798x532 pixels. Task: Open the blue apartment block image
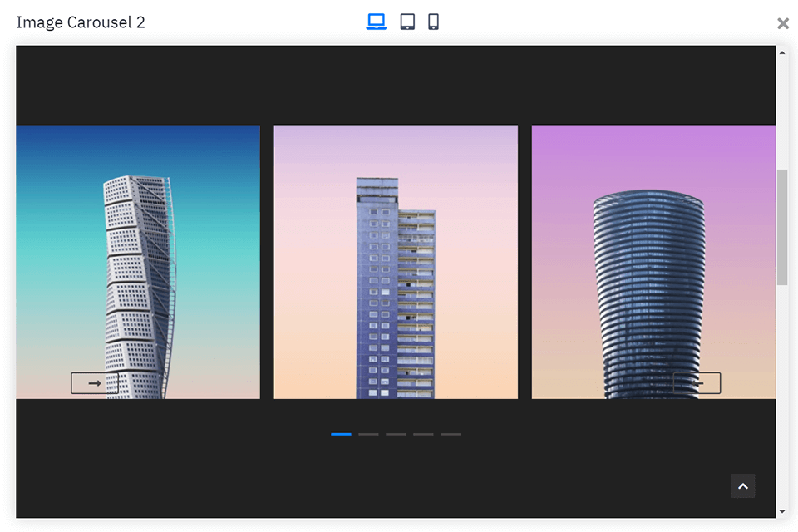click(x=396, y=262)
